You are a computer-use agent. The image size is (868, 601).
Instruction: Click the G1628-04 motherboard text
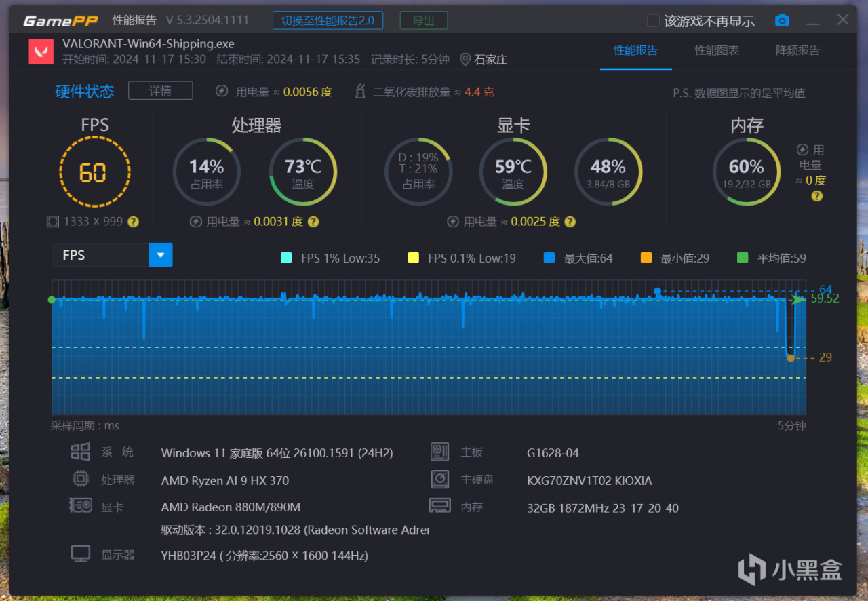tap(553, 453)
